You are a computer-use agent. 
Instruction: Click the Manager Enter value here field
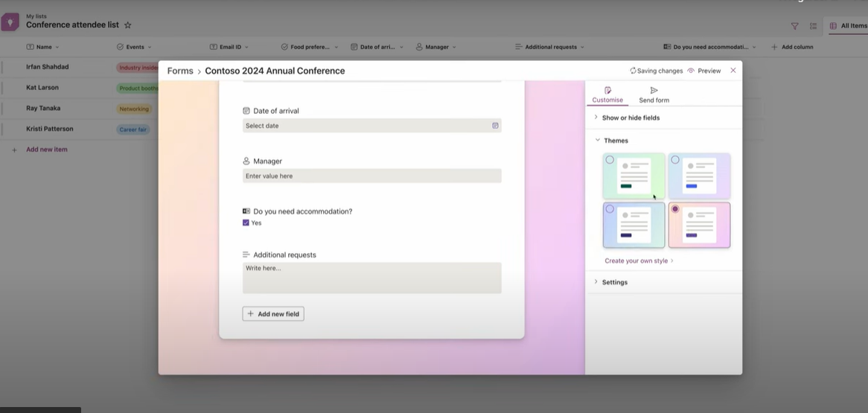coord(372,176)
